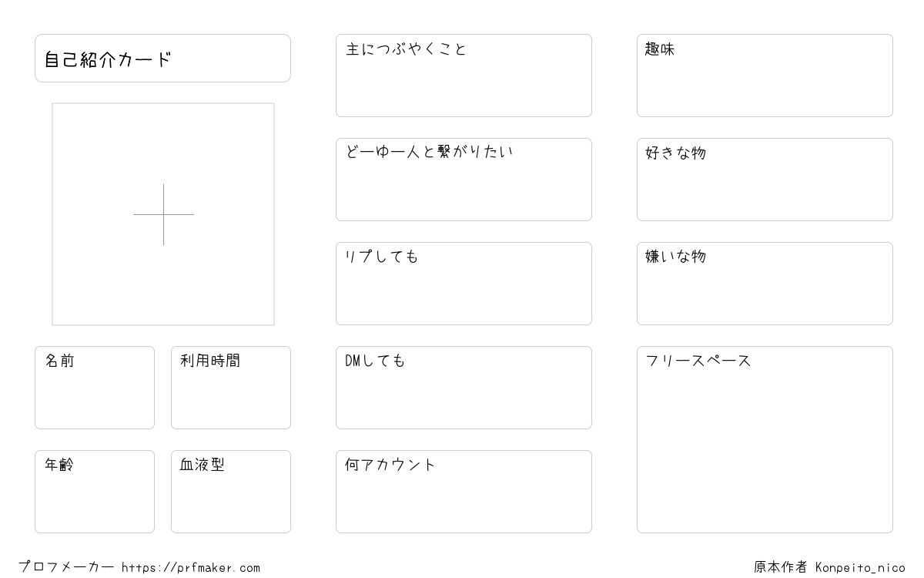Viewport: 924px width, 578px height.
Task: Select the 嫌いな物 box
Action: [765, 284]
